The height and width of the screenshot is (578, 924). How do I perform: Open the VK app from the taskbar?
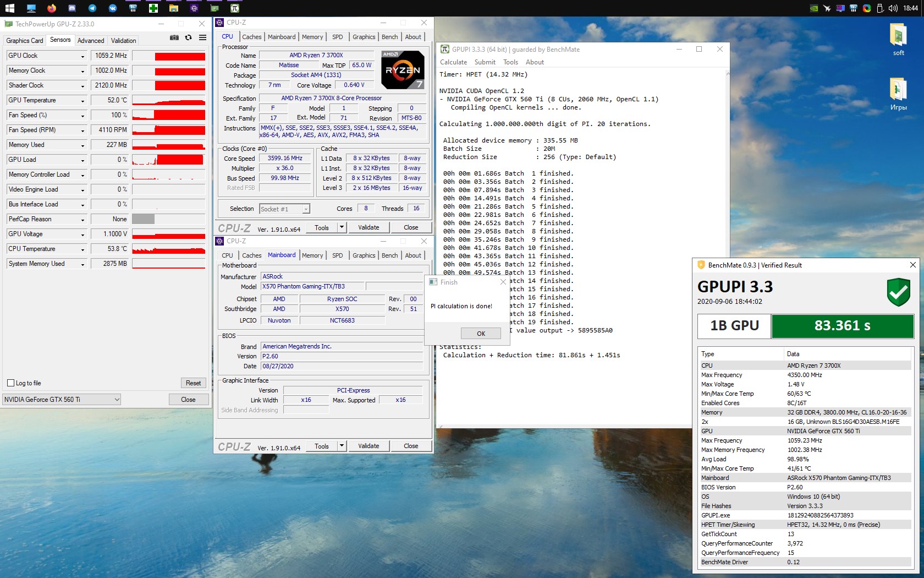(113, 8)
